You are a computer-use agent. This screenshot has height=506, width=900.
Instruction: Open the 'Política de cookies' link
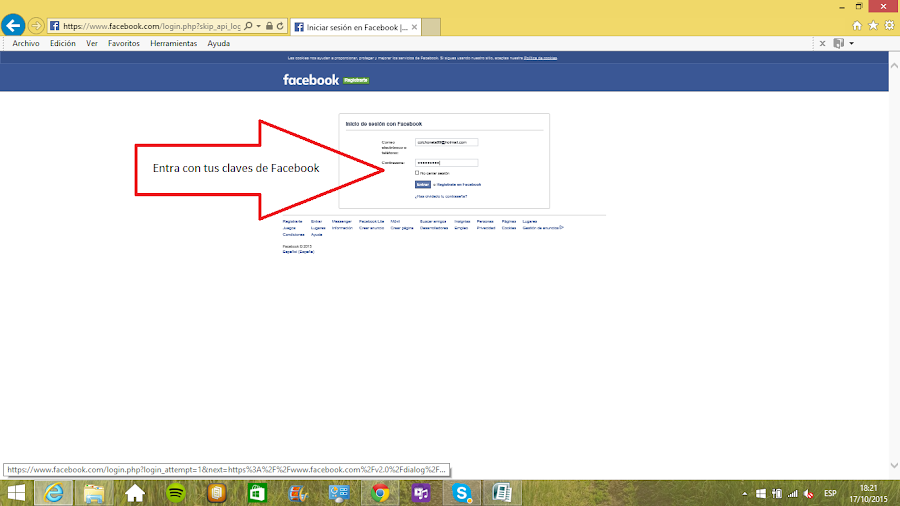point(540,58)
